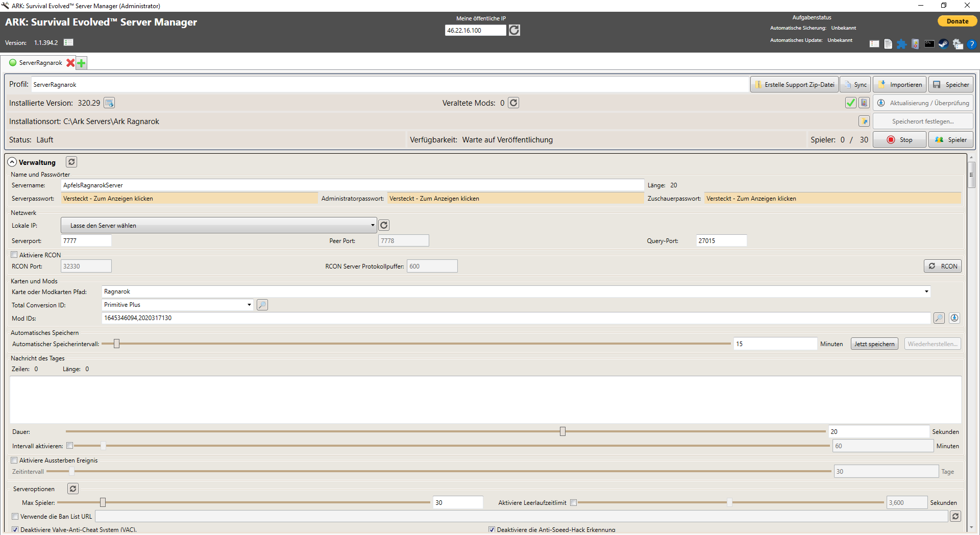Click the Importieren button
Screen dimensions: 980x535
pos(899,85)
